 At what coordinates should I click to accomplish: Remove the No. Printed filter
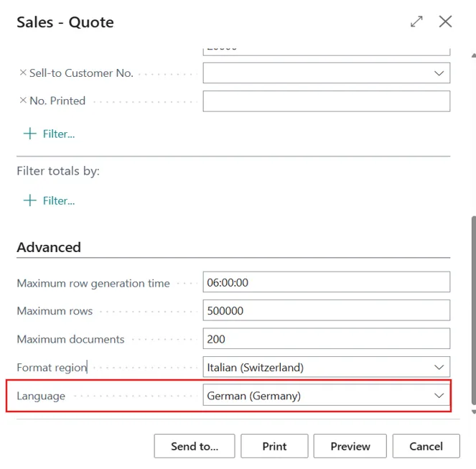(22, 101)
